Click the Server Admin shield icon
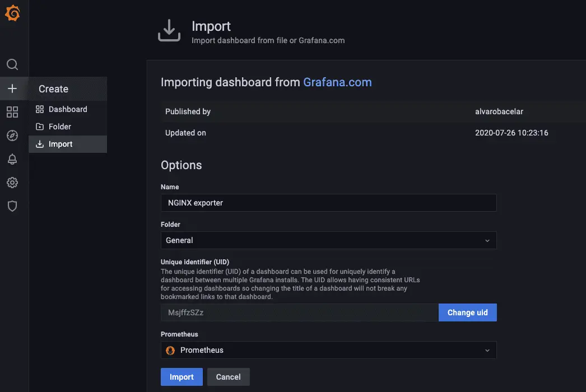The image size is (586, 392). pos(13,206)
